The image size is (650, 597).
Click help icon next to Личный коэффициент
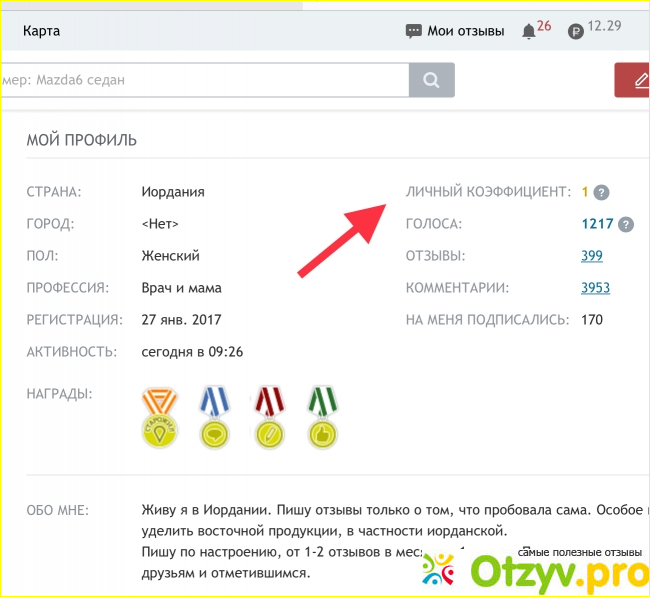[601, 193]
